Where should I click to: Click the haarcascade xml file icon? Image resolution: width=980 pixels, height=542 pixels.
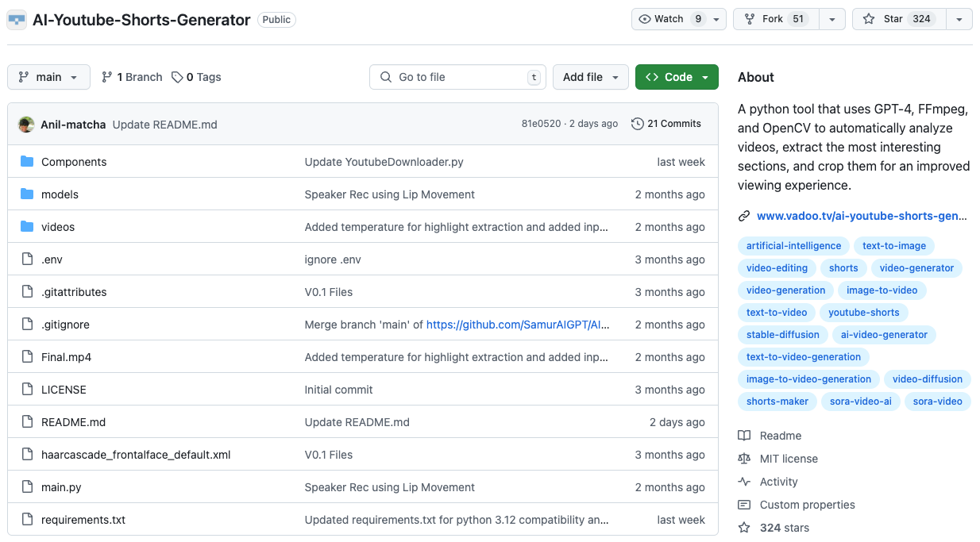[27, 454]
